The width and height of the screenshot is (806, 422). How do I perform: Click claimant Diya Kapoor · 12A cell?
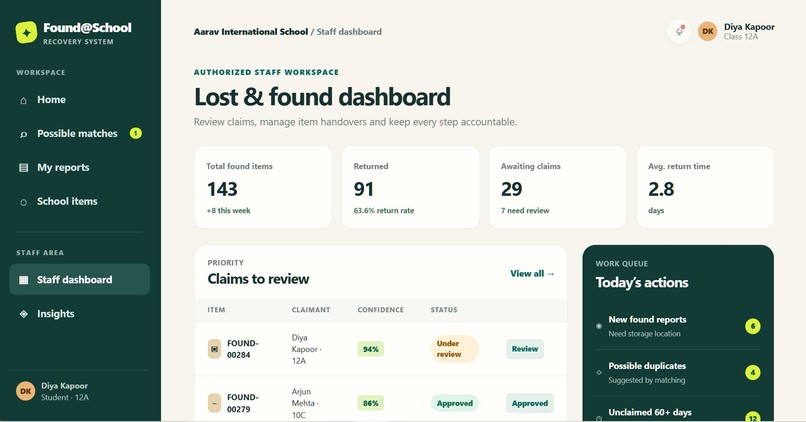[306, 349]
